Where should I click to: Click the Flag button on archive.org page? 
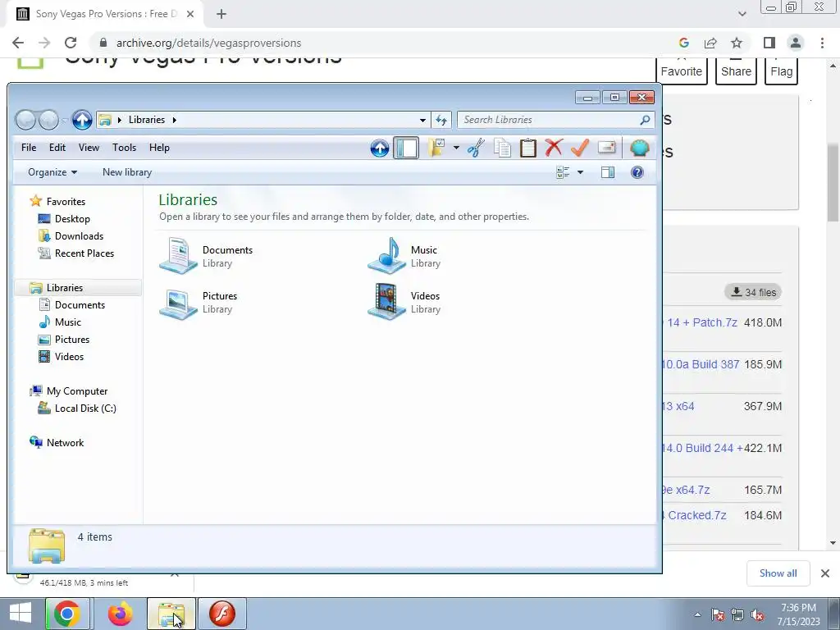[781, 71]
